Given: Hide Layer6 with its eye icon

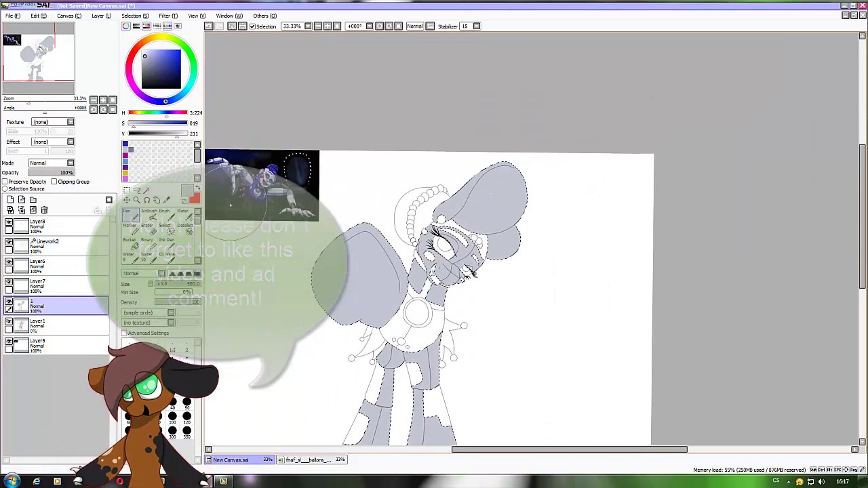Looking at the screenshot, I should (x=9, y=262).
